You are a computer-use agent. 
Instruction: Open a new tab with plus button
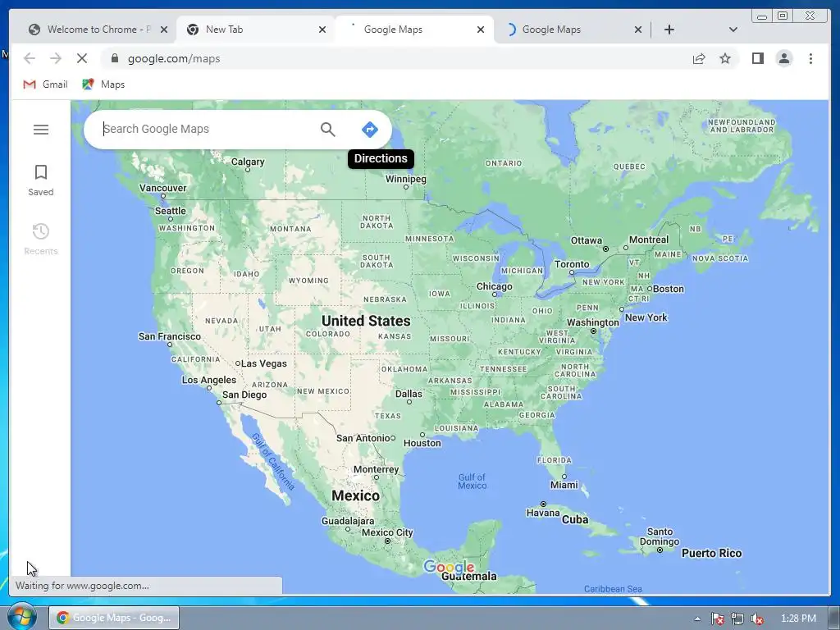pos(669,30)
